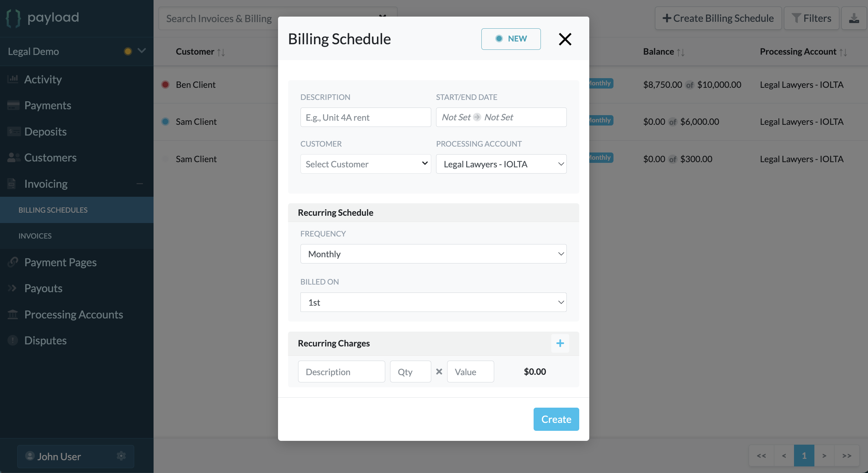Add a recurring charge with plus icon
The image size is (868, 473).
click(x=560, y=343)
